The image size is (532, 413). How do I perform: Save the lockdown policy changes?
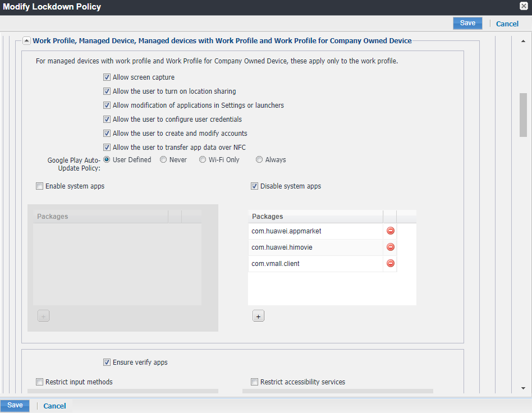(x=467, y=23)
